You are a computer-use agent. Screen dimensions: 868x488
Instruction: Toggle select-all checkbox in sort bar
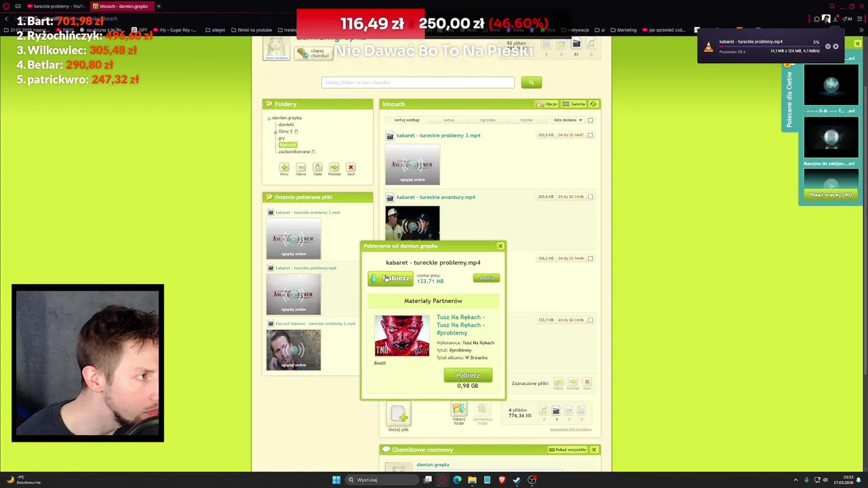pyautogui.click(x=590, y=120)
